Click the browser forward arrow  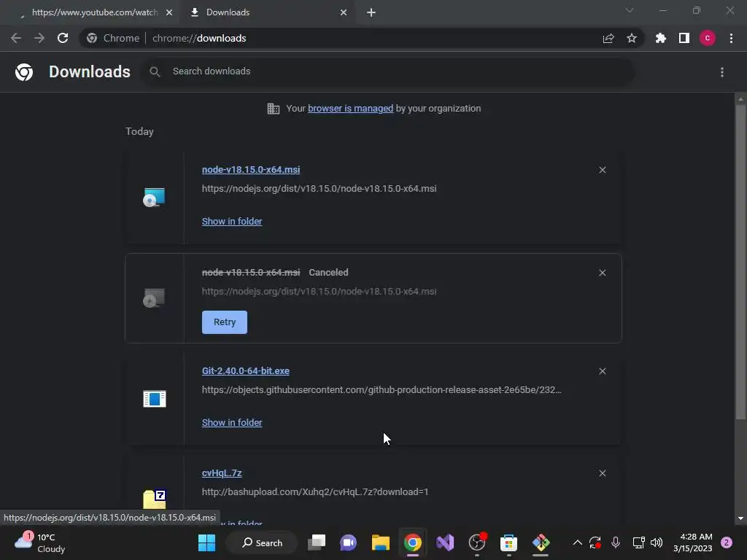coord(39,38)
